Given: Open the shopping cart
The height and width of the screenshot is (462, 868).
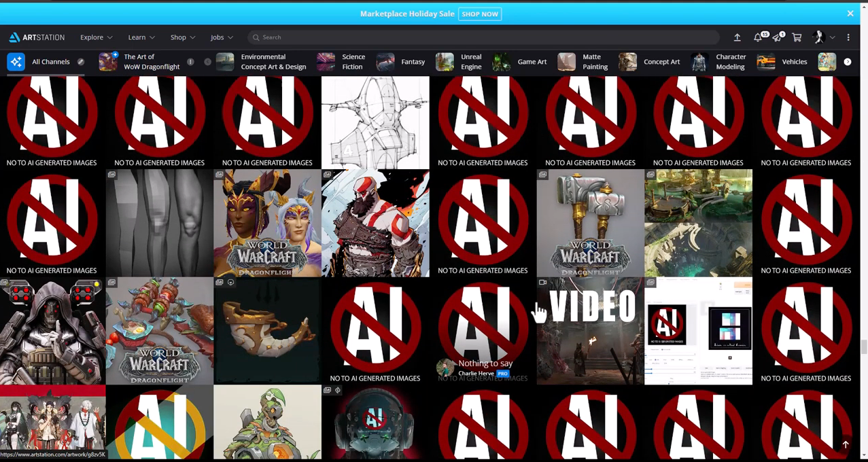Looking at the screenshot, I should coord(797,37).
